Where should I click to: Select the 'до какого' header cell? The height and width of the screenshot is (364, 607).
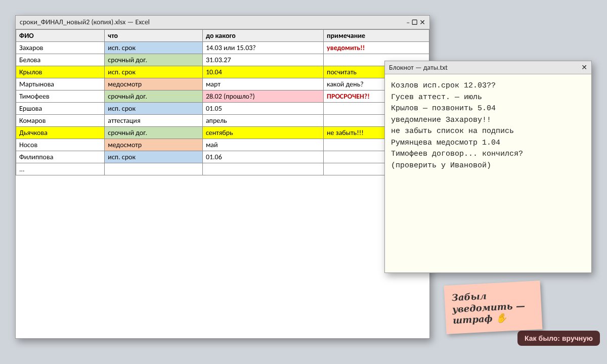coord(263,36)
